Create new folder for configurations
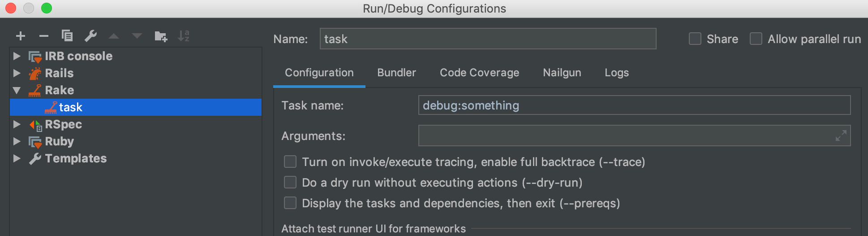 pos(161,36)
